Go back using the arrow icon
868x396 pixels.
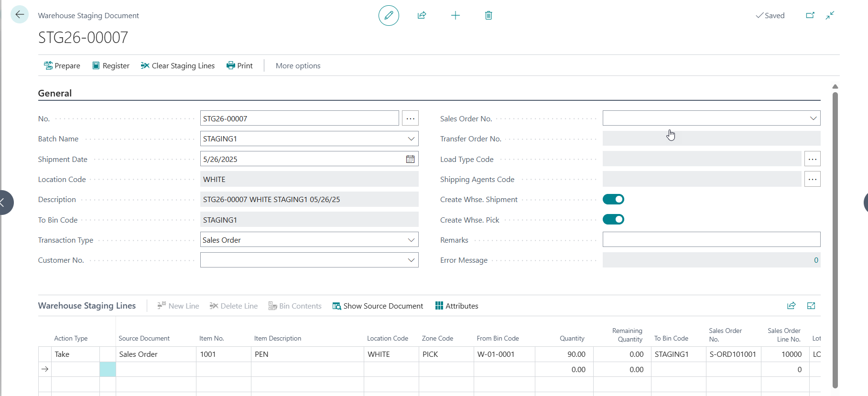(20, 15)
